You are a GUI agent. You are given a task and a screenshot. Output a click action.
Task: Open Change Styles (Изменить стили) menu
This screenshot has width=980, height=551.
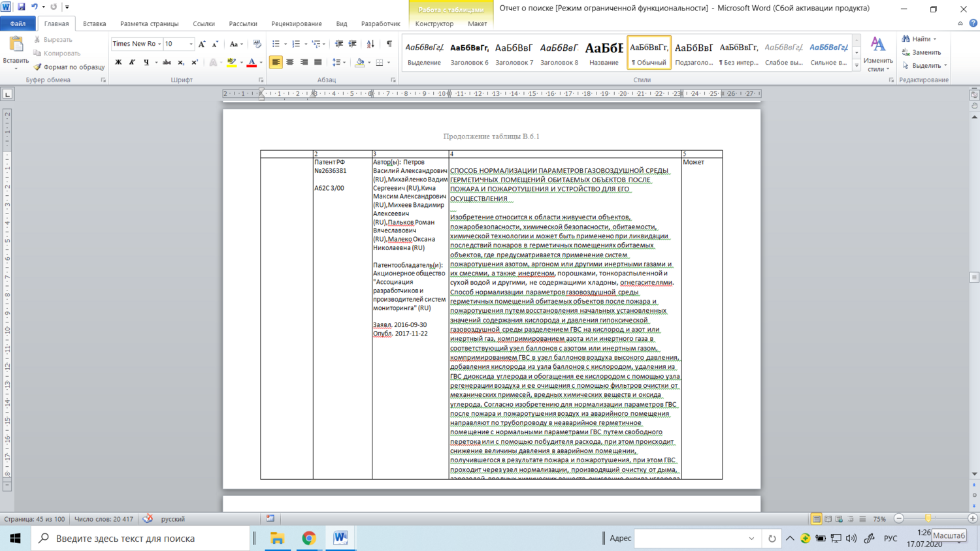(x=877, y=54)
